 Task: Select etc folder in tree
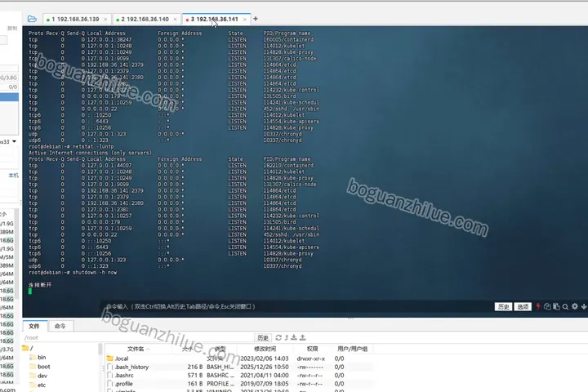click(x=38, y=385)
